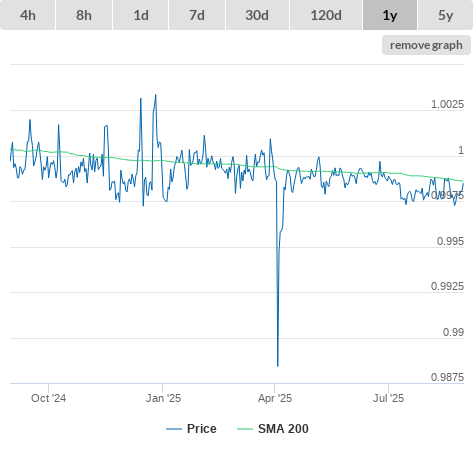Open the 7d time range view
This screenshot has height=455, width=474.
197,15
